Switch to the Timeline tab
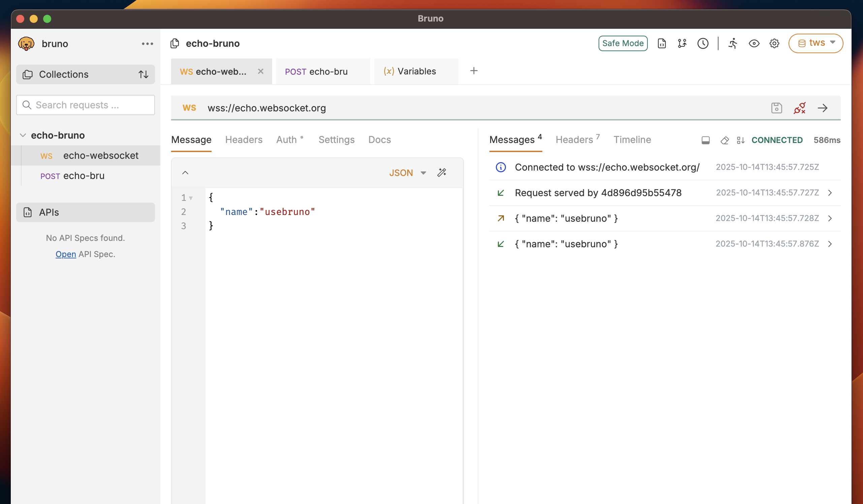Image resolution: width=863 pixels, height=504 pixels. pyautogui.click(x=632, y=140)
